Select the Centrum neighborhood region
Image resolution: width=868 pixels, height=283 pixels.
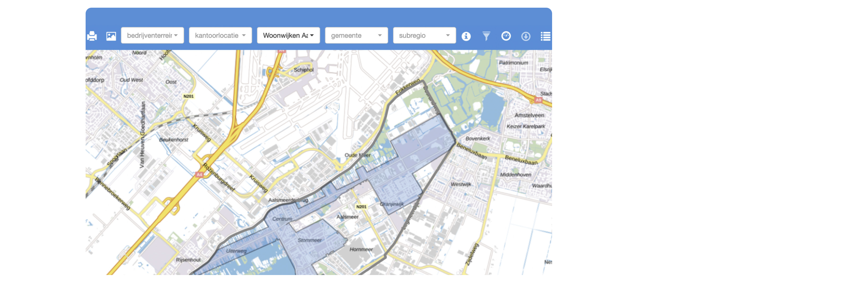tap(282, 219)
